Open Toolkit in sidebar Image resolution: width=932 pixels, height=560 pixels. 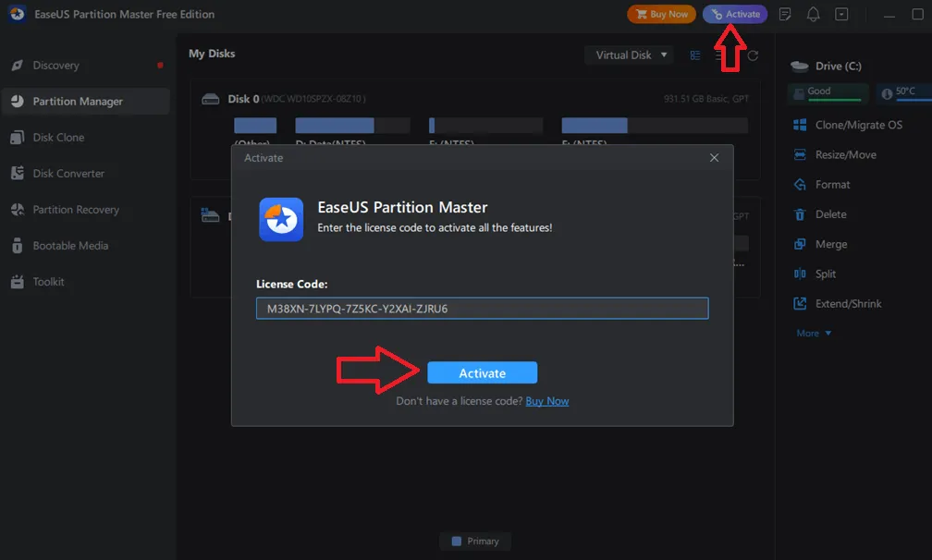[x=86, y=282]
